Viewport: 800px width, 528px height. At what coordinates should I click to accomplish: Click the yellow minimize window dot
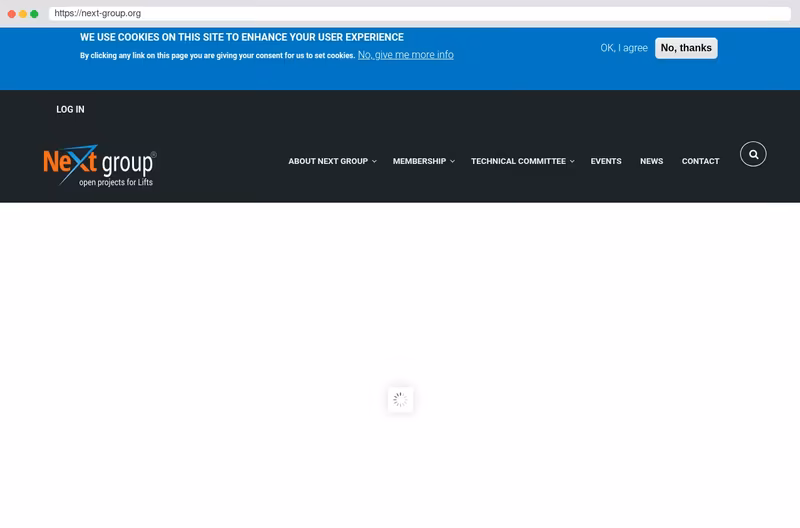(x=23, y=14)
